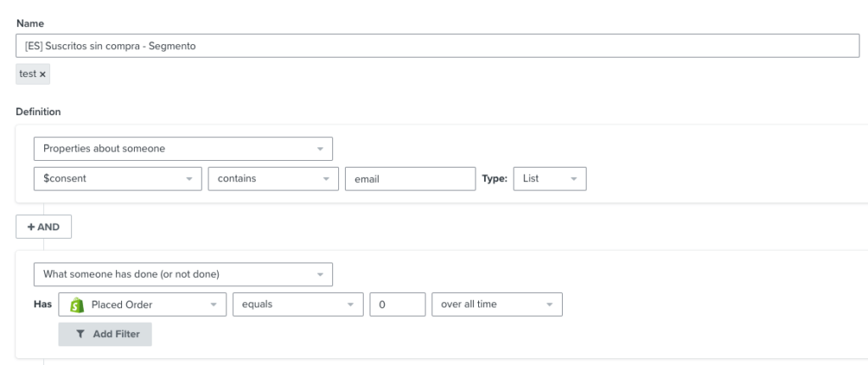Click the Type: label text
The image size is (868, 365).
[494, 179]
